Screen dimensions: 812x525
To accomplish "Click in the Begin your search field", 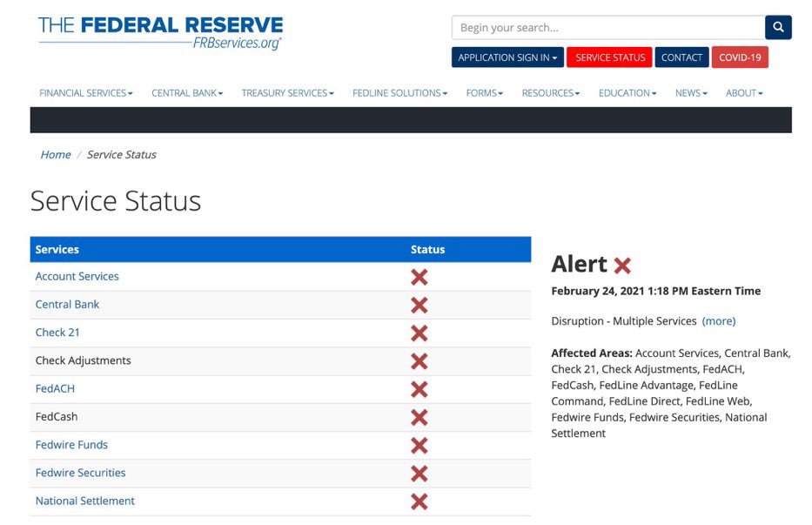I will pos(608,28).
